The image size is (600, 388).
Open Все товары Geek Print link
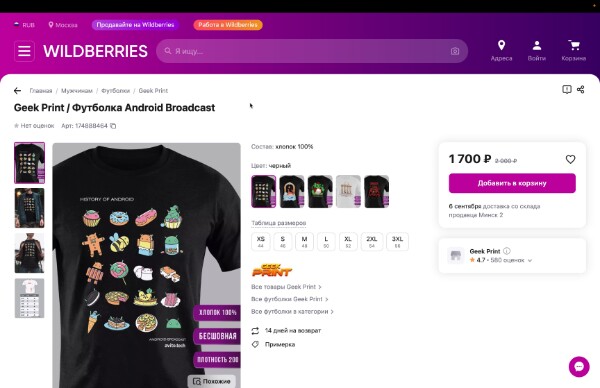tap(286, 287)
